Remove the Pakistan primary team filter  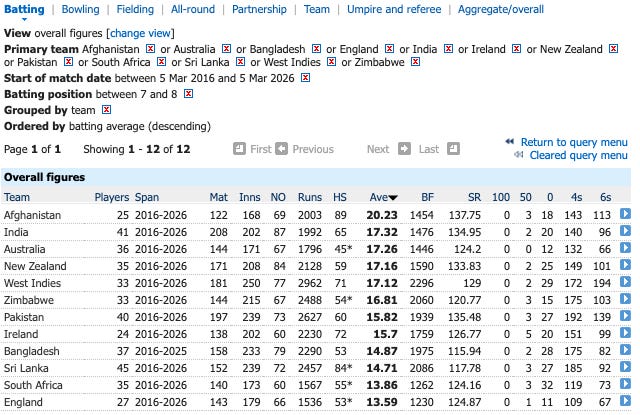(x=69, y=62)
